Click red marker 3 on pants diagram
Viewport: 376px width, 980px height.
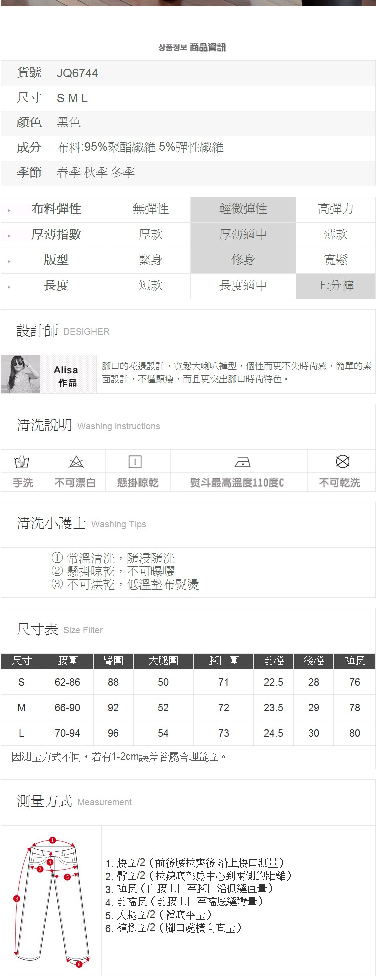tap(16, 899)
